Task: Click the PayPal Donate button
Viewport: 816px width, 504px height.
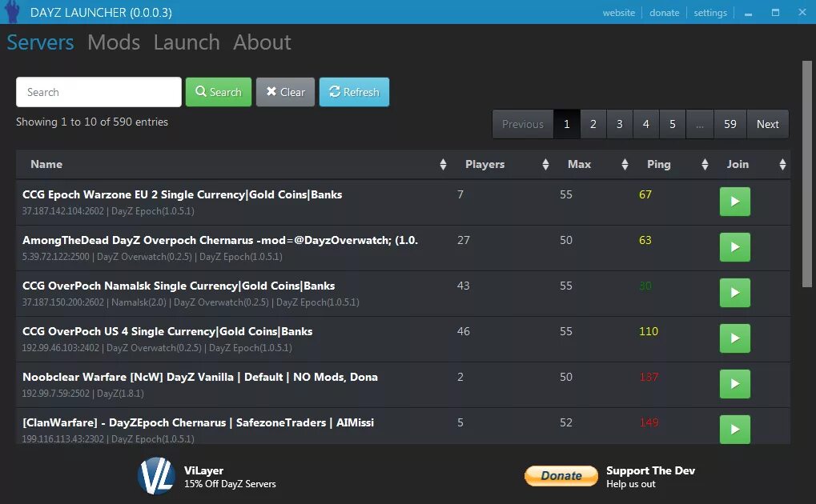Action: [x=561, y=475]
